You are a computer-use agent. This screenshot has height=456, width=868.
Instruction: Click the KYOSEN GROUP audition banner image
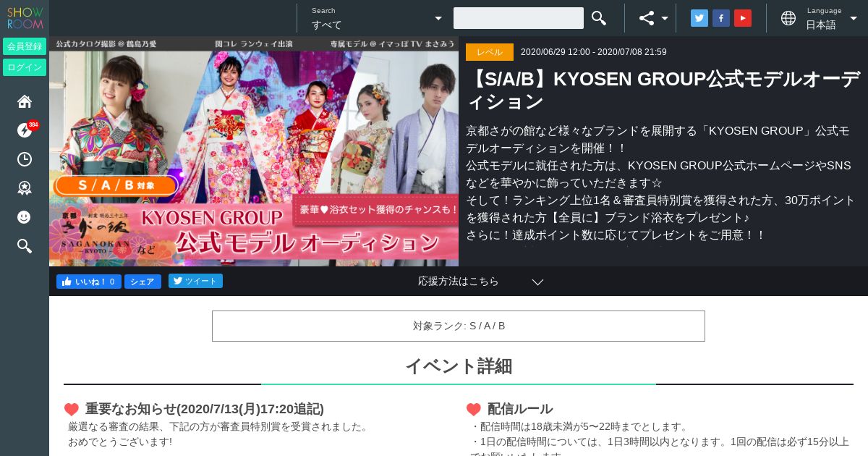click(254, 151)
